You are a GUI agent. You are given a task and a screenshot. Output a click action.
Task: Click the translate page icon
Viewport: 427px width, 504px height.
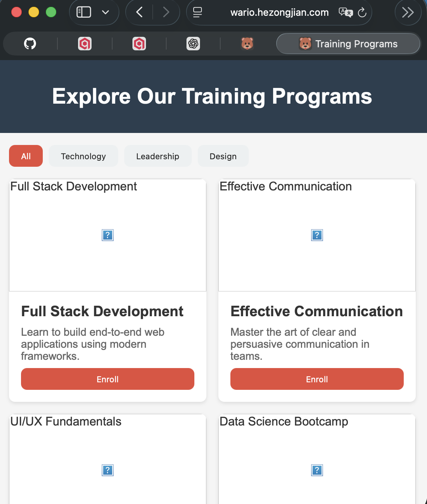pyautogui.click(x=345, y=12)
